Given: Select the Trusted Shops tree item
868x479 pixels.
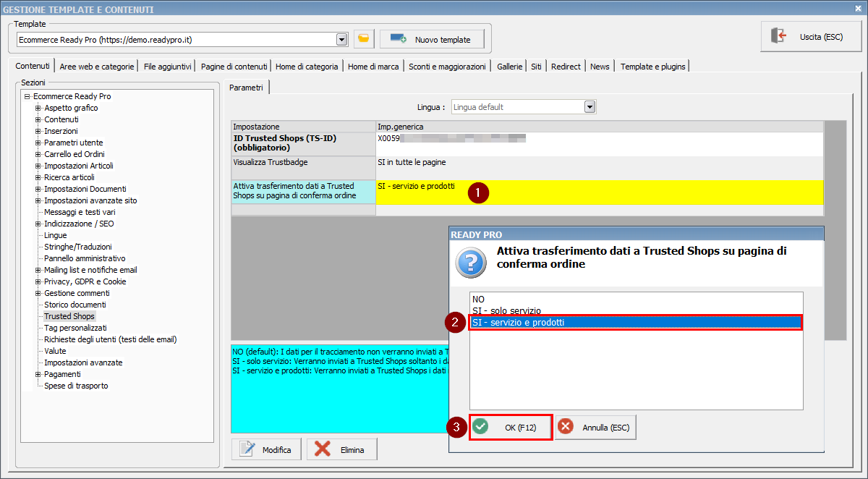Looking at the screenshot, I should pyautogui.click(x=69, y=316).
